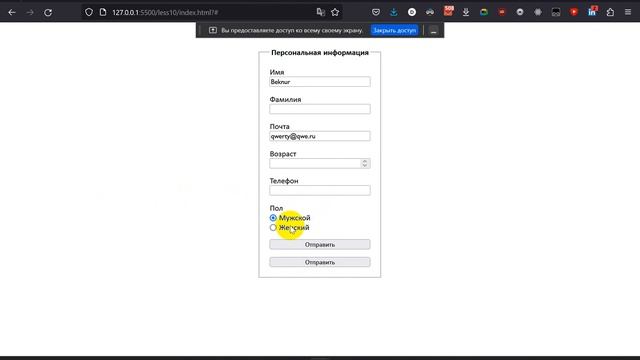Go back with the browser back arrow
The width and height of the screenshot is (640, 360).
(12, 12)
